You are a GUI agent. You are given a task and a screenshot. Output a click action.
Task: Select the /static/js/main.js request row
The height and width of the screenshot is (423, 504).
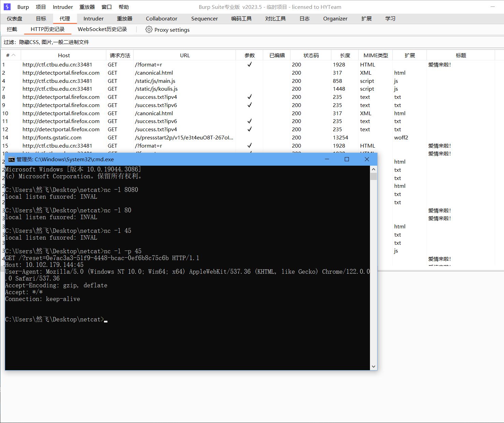point(252,81)
